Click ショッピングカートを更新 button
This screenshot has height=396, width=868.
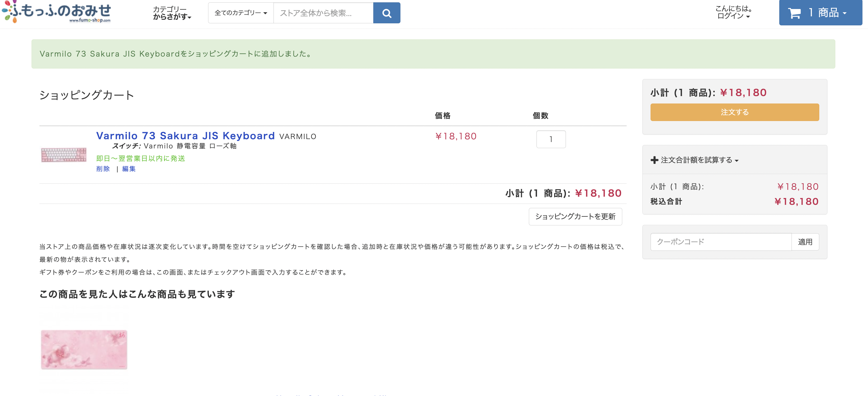[575, 217]
